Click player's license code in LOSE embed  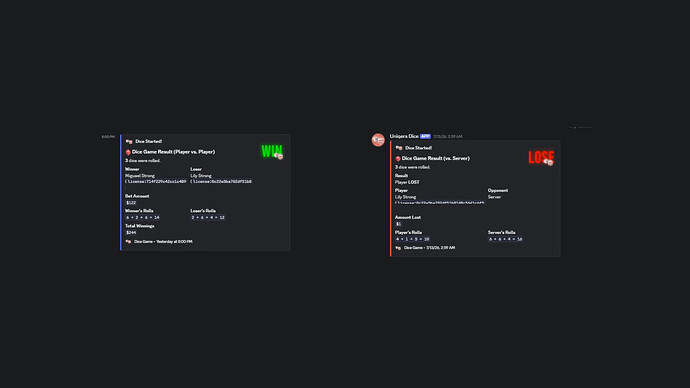point(440,203)
